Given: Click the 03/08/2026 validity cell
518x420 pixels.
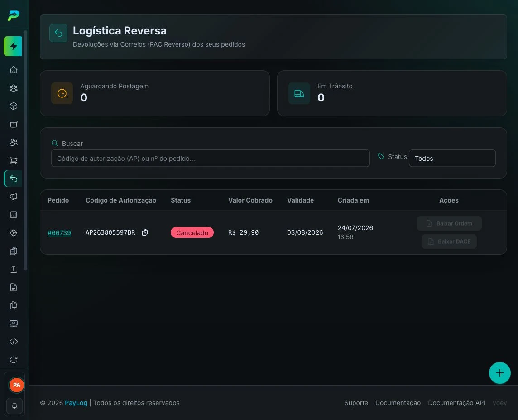Looking at the screenshot, I should coord(305,232).
